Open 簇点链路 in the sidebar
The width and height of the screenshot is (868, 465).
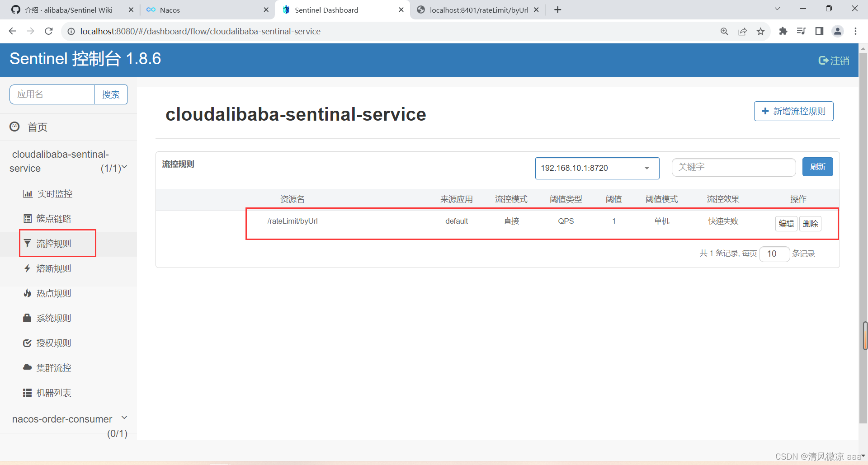[54, 219]
